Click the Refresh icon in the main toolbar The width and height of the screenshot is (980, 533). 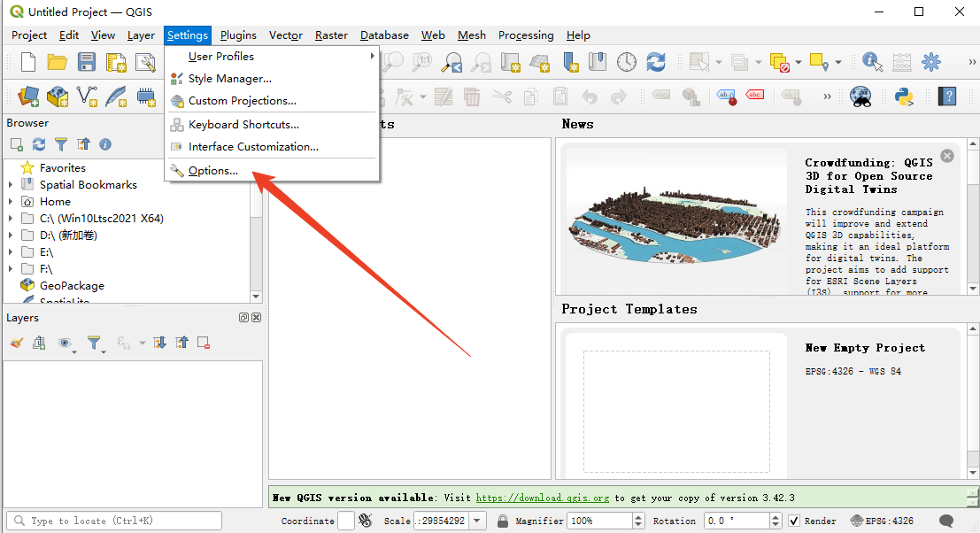pos(655,62)
